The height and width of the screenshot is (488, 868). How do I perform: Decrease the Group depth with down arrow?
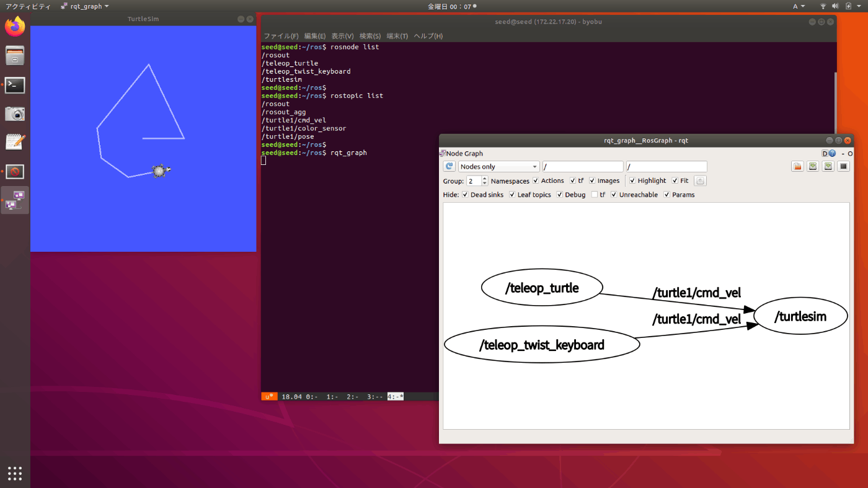(485, 184)
